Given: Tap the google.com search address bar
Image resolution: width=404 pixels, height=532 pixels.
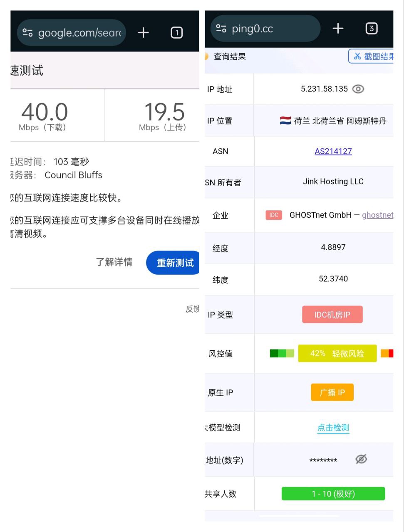Looking at the screenshot, I should coord(79,33).
